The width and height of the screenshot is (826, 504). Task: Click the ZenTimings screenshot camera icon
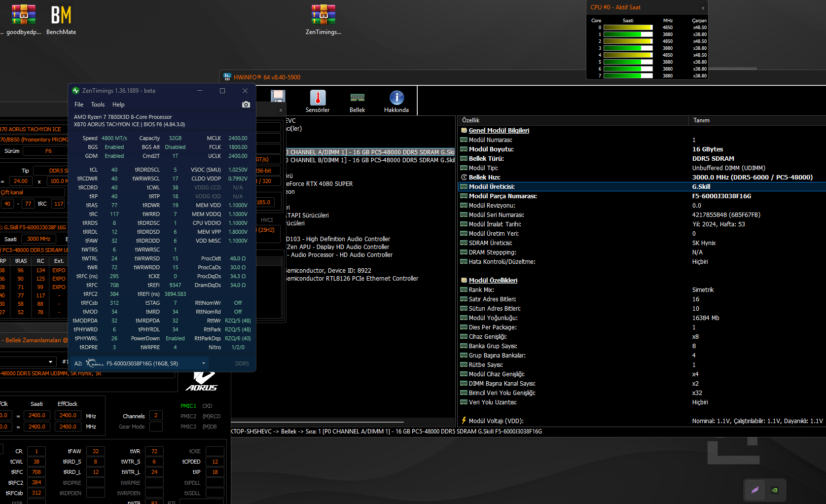click(x=246, y=105)
